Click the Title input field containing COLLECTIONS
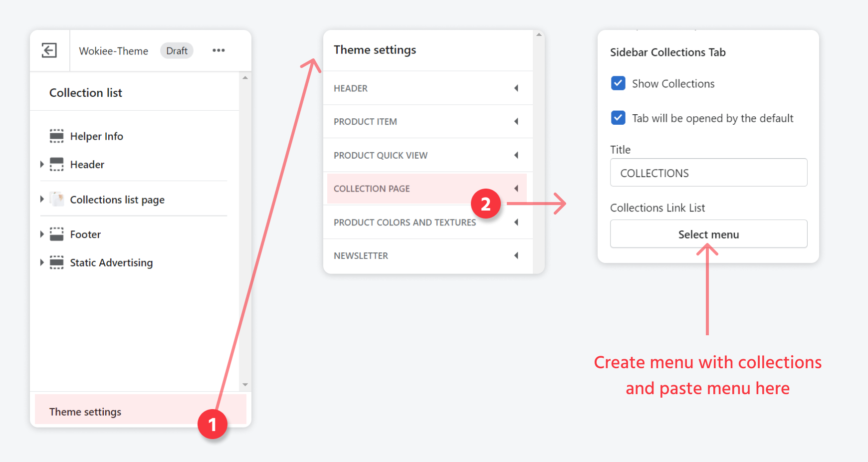 (x=708, y=173)
